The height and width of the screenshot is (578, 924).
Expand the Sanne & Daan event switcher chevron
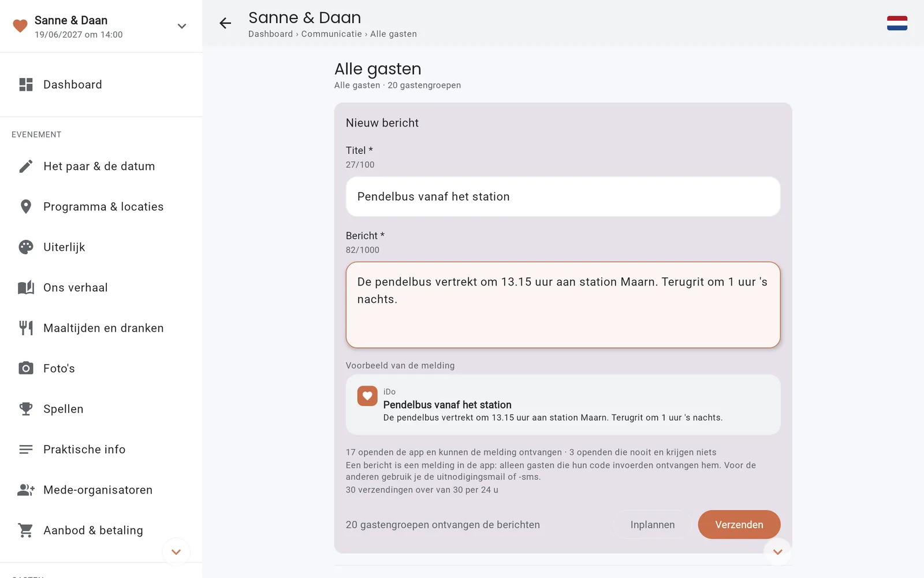tap(182, 26)
